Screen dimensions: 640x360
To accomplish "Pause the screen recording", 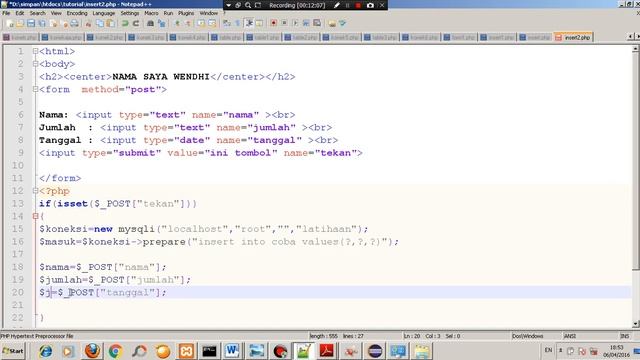I will pyautogui.click(x=348, y=5).
